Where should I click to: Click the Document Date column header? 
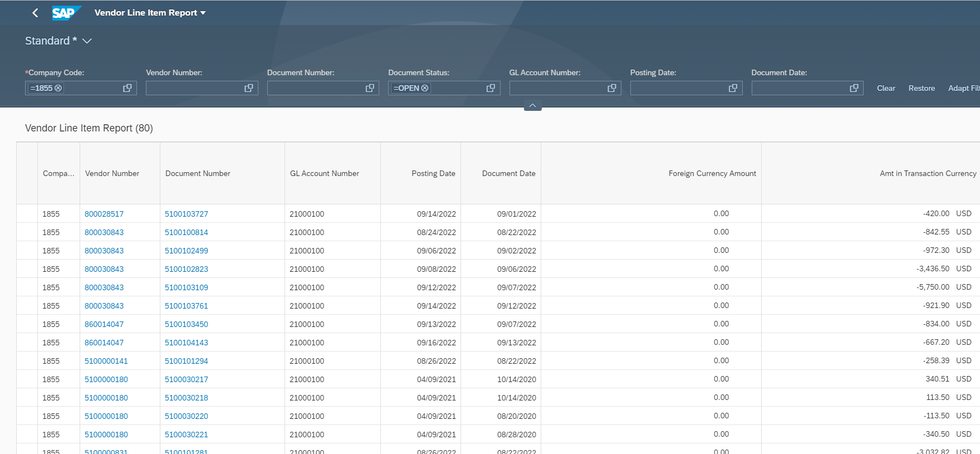click(x=501, y=173)
